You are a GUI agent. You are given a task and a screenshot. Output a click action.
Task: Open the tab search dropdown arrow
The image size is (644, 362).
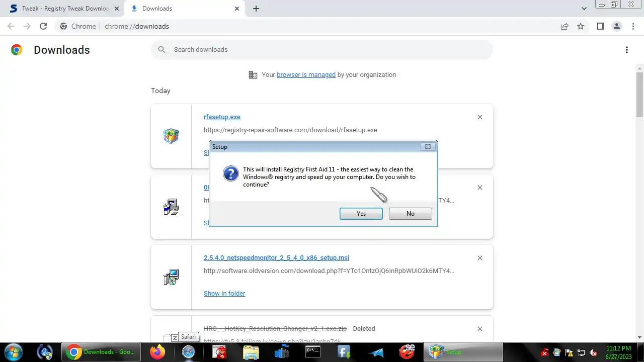pos(584,9)
